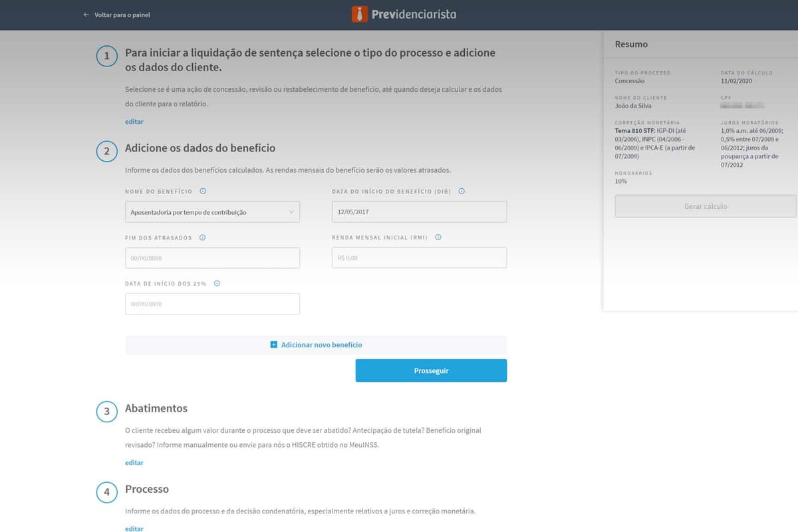The image size is (798, 532).
Task: Click the Data de Início dos 25% date field
Action: [212, 303]
